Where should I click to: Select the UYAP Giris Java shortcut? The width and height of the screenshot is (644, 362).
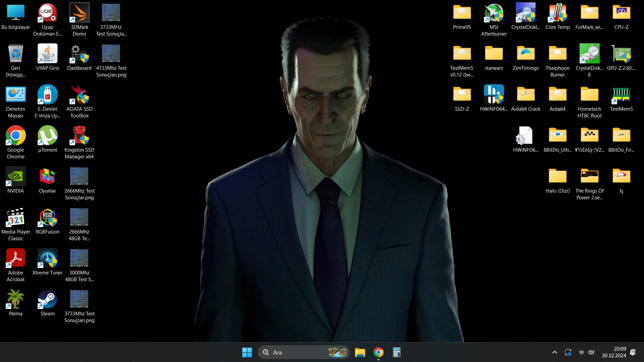(47, 58)
